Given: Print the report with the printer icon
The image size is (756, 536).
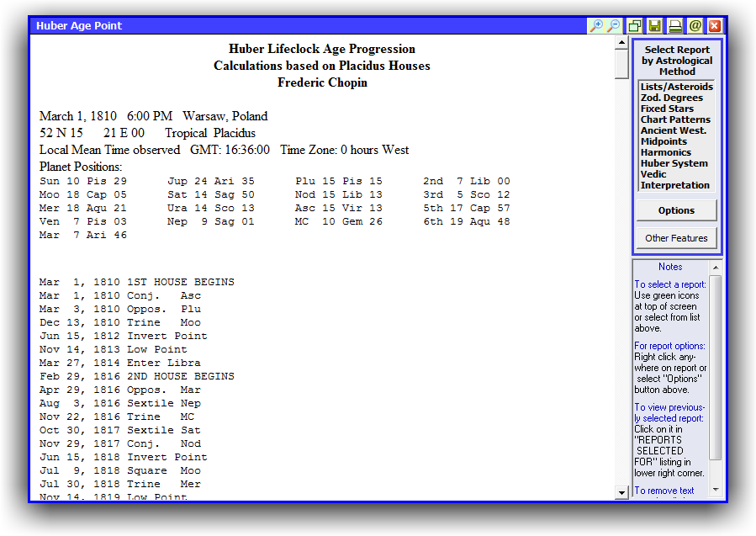Looking at the screenshot, I should coord(675,26).
